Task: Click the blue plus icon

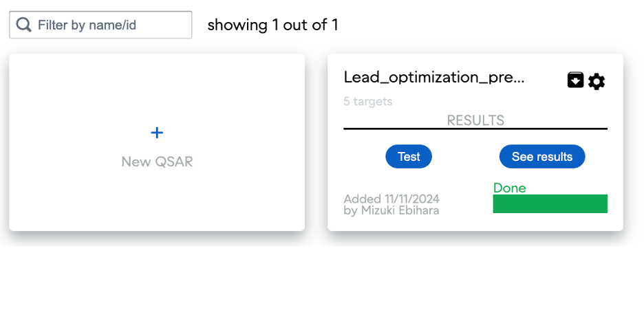Action: pos(157,133)
